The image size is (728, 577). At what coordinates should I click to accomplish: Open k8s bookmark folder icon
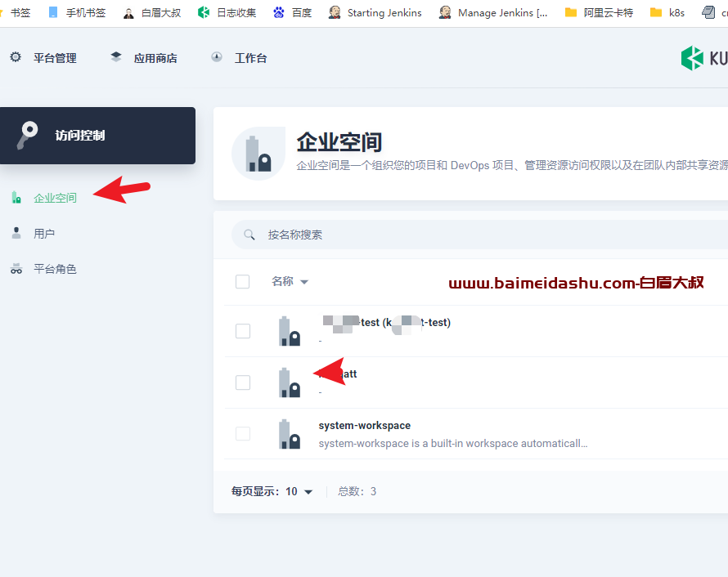tap(655, 12)
